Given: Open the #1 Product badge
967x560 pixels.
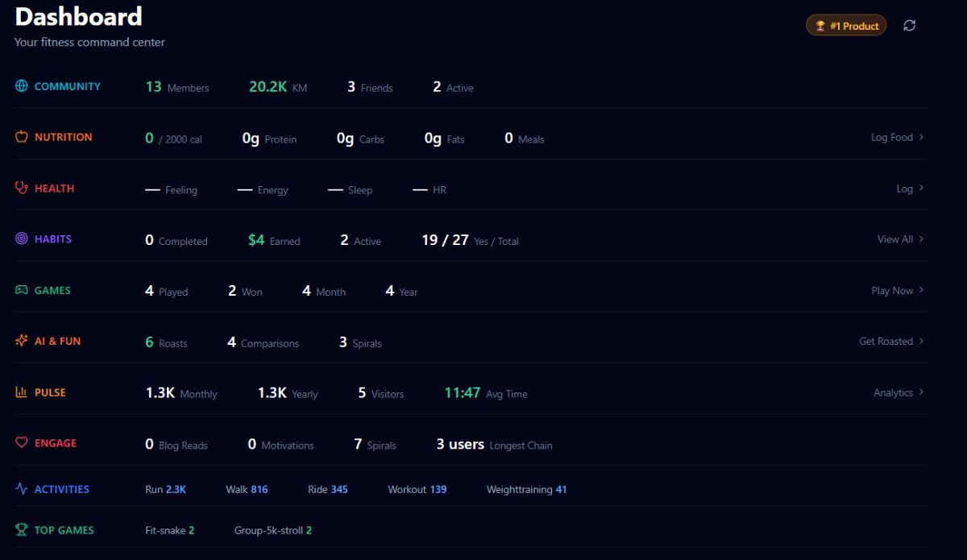Looking at the screenshot, I should click(846, 26).
